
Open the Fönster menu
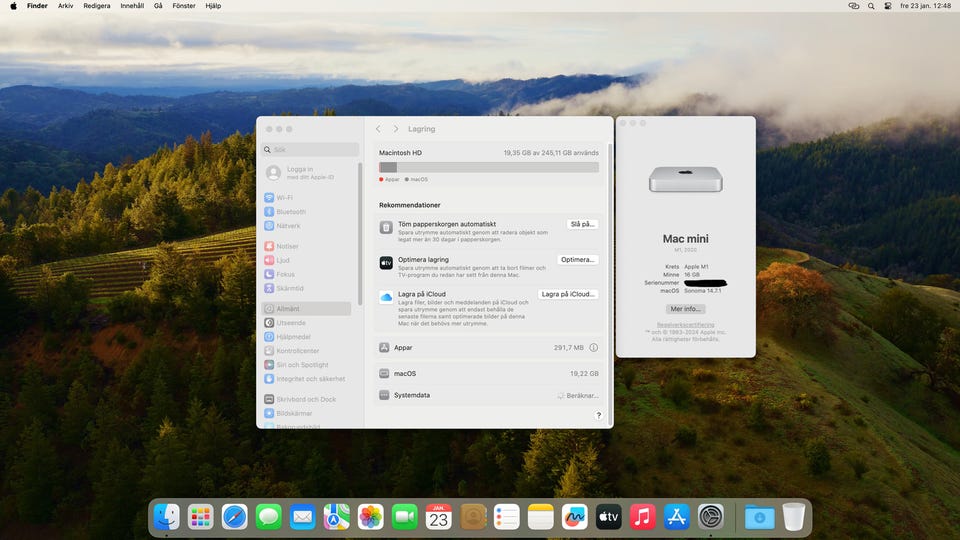pyautogui.click(x=184, y=6)
